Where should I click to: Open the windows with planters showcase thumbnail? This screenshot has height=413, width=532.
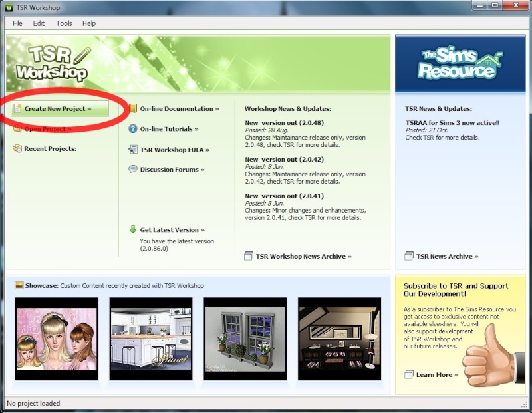tap(245, 339)
